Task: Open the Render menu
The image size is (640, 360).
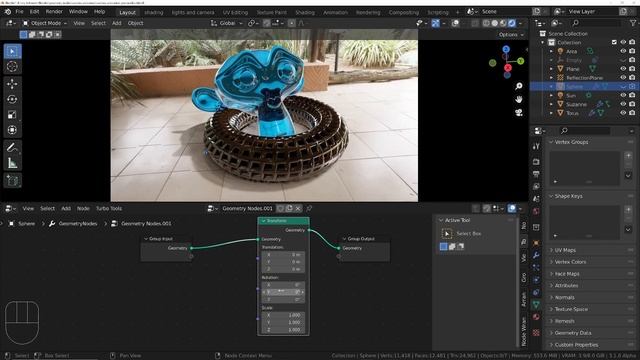Action: 54,12
